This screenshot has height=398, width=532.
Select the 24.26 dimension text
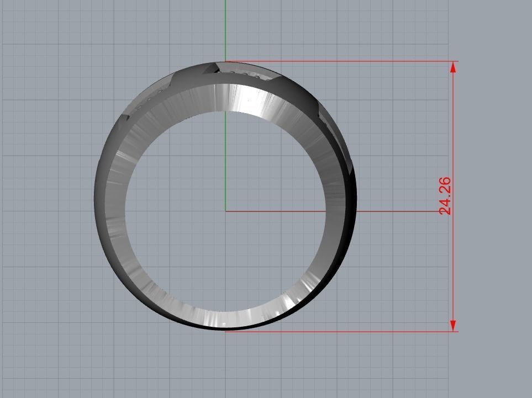tap(445, 196)
